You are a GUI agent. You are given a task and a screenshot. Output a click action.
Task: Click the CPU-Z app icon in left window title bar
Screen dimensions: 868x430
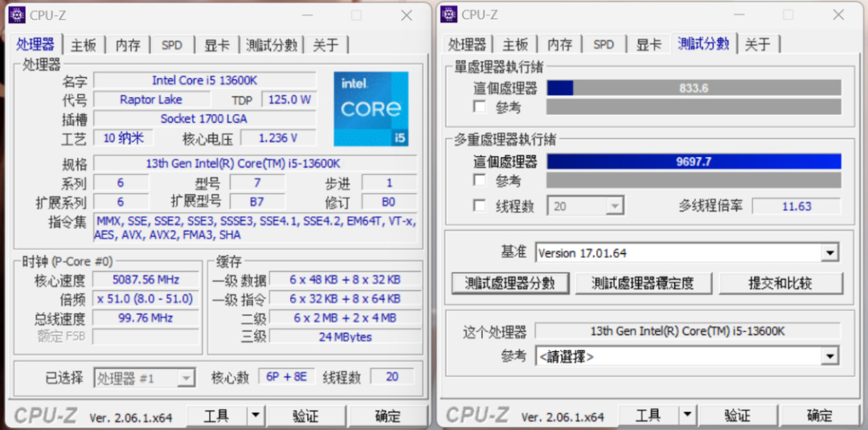[17, 14]
